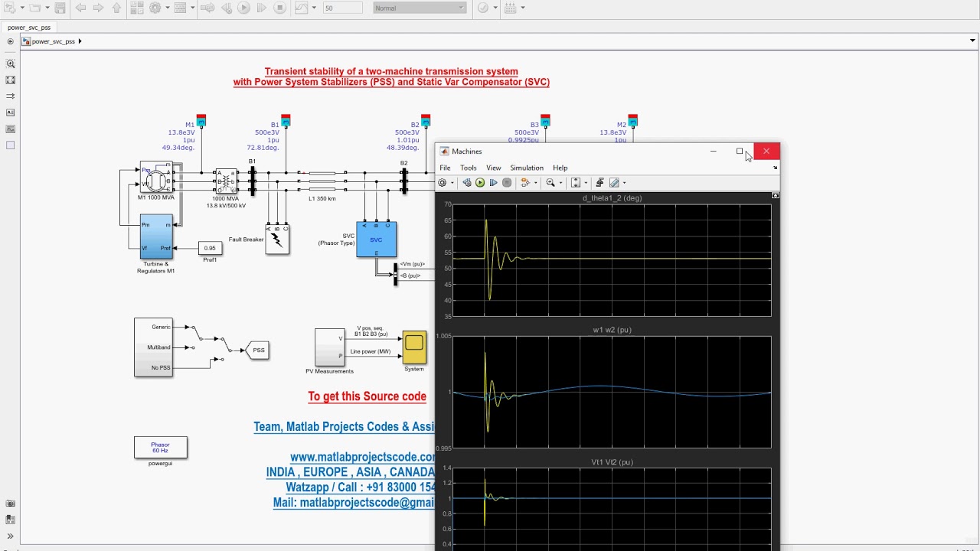
Task: Open the powergui Phasor 60 Hz block
Action: [161, 447]
